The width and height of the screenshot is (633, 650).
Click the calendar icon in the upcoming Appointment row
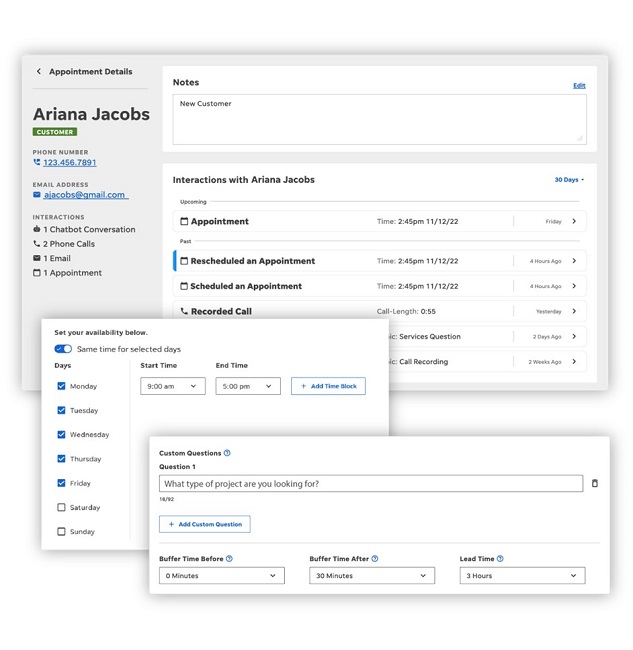[x=184, y=221]
